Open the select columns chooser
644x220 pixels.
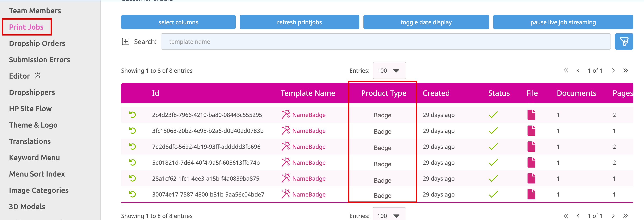click(178, 22)
